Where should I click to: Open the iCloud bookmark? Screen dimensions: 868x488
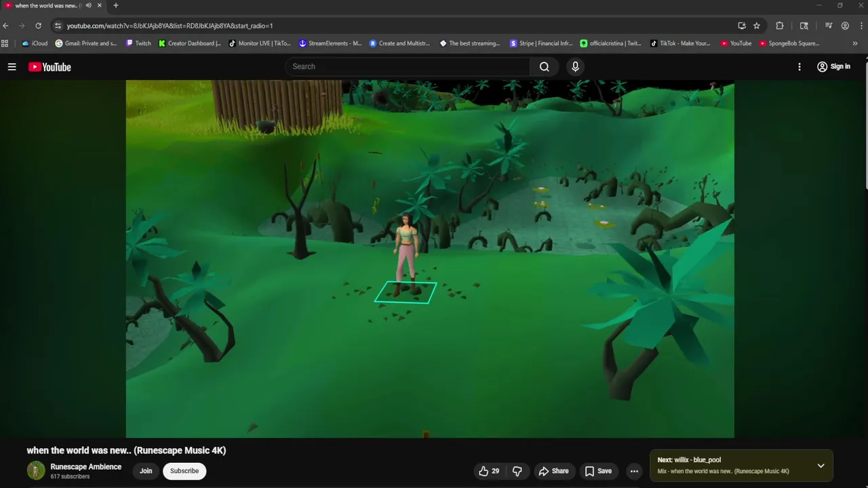[x=35, y=43]
